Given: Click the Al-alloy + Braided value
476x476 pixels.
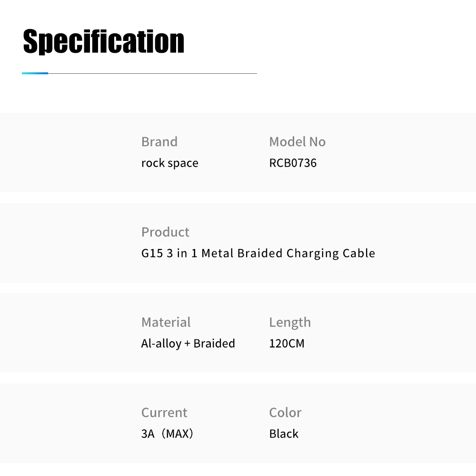Looking at the screenshot, I should coord(188,344).
